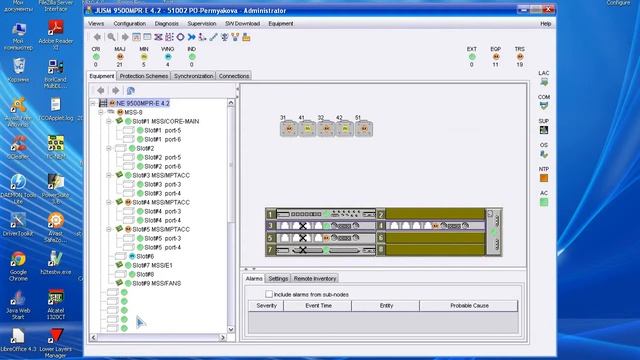
Task: Open the Diagnosis menu
Action: [x=167, y=24]
